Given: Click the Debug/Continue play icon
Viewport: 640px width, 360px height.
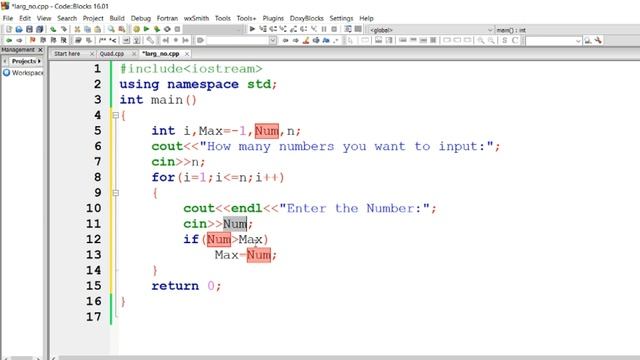Looking at the screenshot, I should pos(252,29).
